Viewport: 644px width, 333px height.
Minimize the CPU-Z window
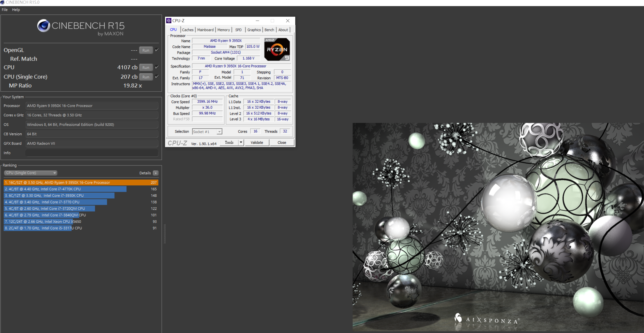click(257, 21)
